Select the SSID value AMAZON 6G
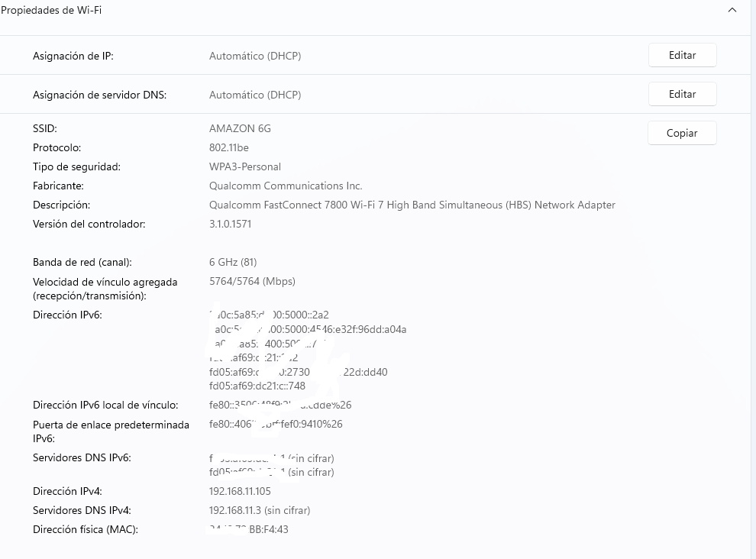756x559 pixels. point(240,129)
